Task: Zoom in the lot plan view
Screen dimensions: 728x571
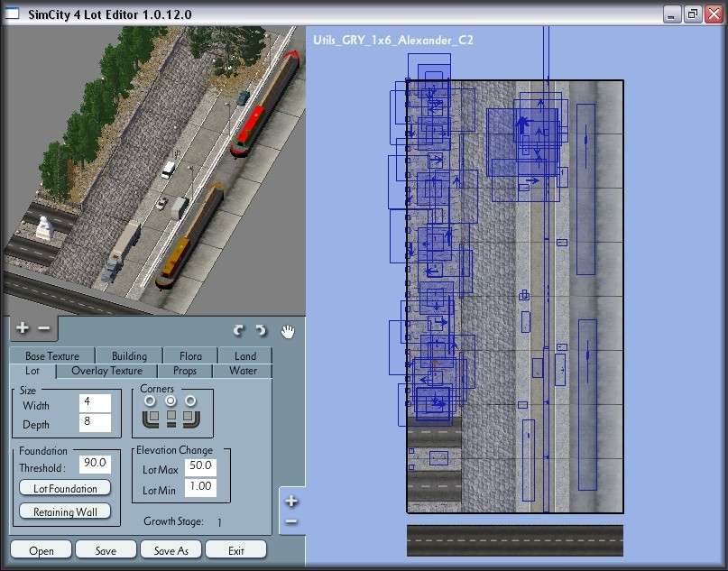Action: [291, 501]
